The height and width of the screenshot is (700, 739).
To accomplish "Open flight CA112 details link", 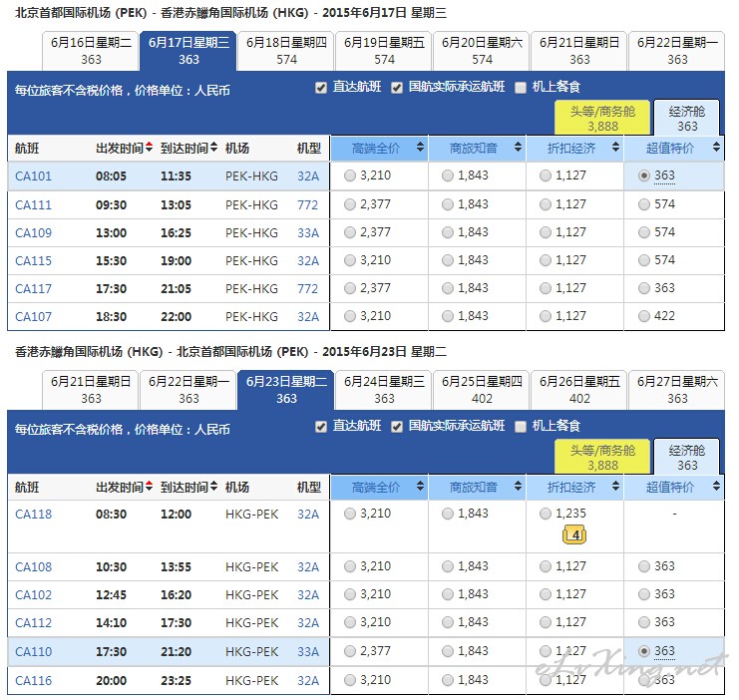I will click(33, 622).
